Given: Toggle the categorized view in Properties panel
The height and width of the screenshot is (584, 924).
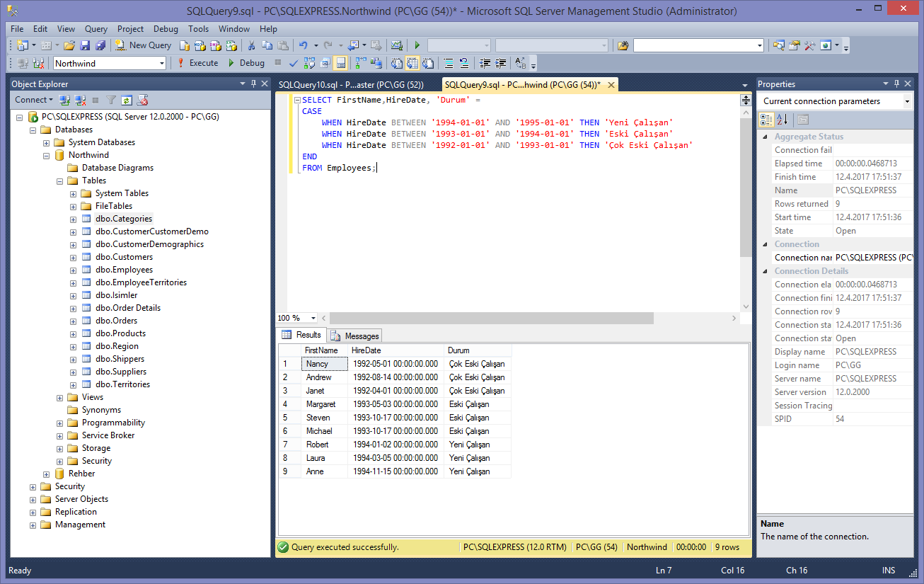Looking at the screenshot, I should [767, 118].
